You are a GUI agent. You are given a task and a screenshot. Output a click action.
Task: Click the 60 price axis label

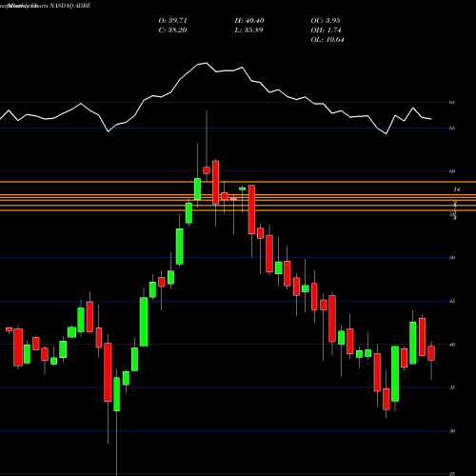tap(452, 171)
